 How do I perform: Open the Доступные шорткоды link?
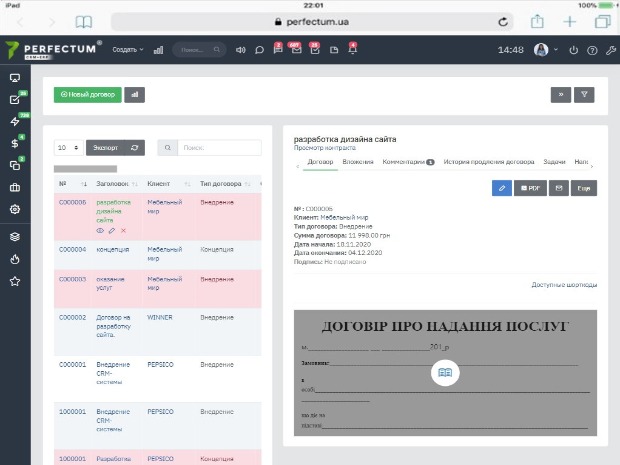click(x=564, y=285)
